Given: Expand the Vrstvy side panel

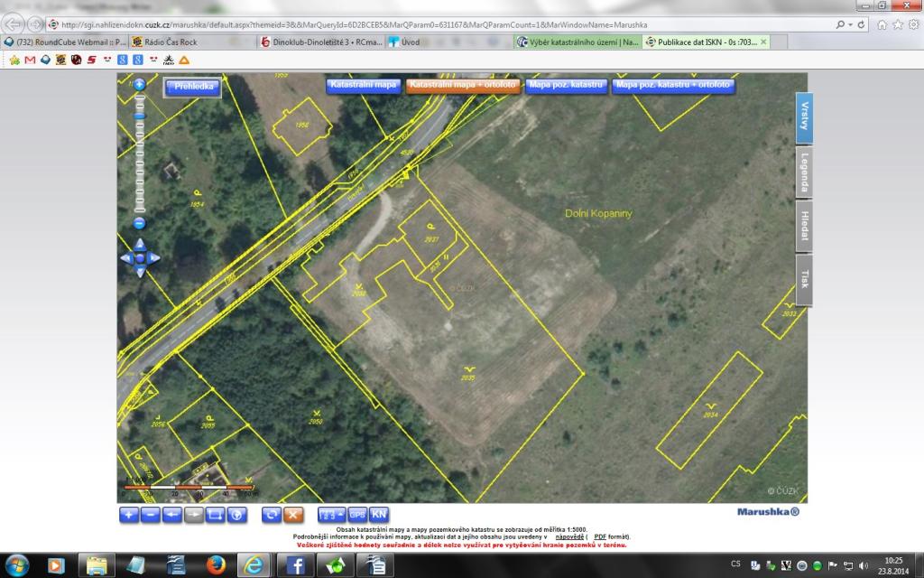Looking at the screenshot, I should tap(804, 118).
